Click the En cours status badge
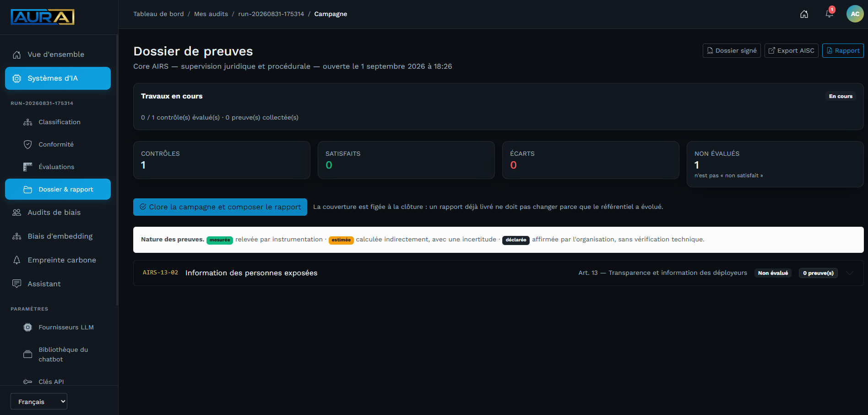Viewport: 868px width, 415px height. [x=841, y=96]
